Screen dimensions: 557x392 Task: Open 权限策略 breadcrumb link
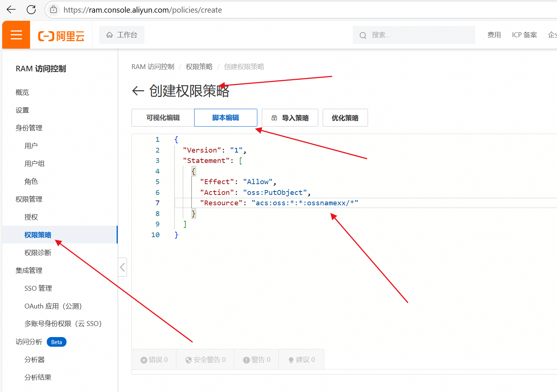tap(199, 67)
